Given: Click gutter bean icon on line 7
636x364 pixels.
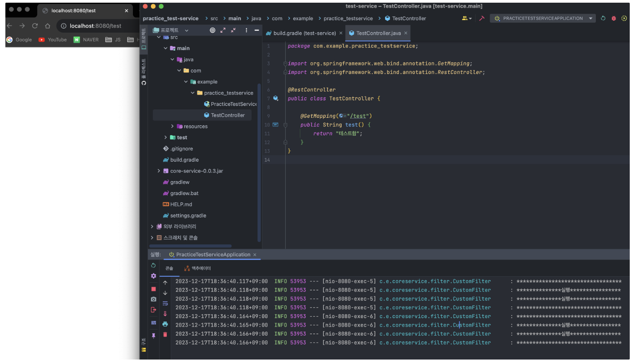Looking at the screenshot, I should point(276,98).
